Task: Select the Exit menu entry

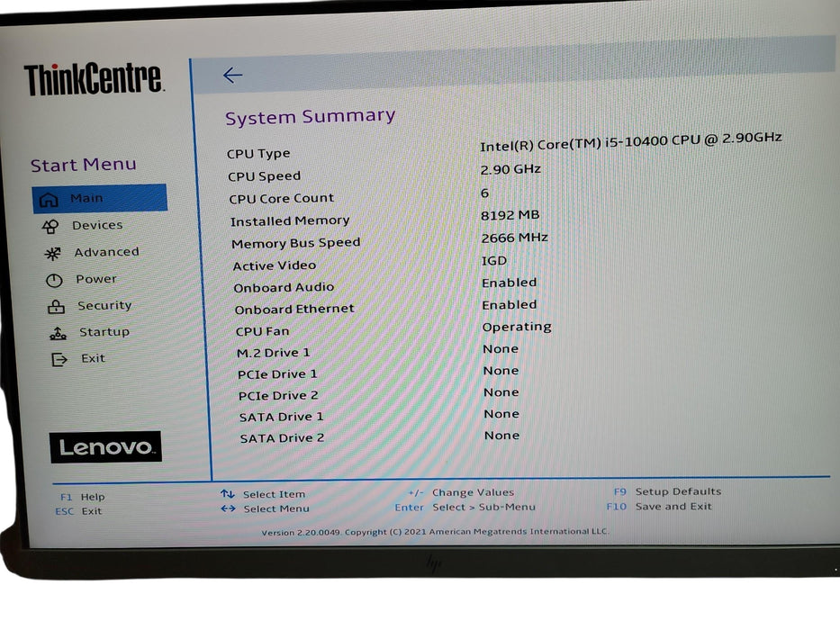Action: coord(94,358)
